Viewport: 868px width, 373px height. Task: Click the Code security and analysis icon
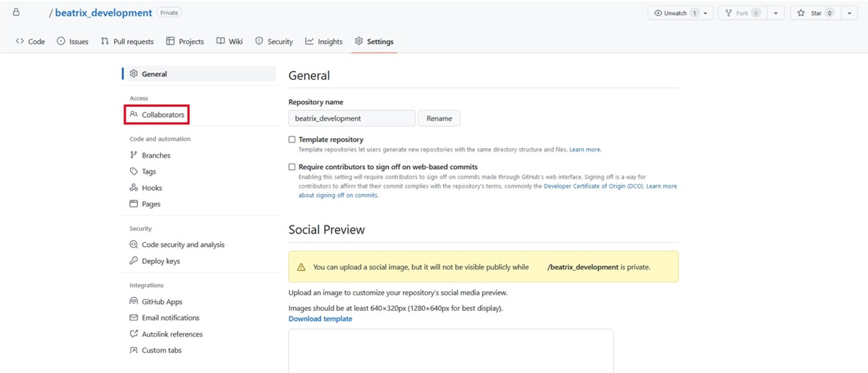[x=133, y=245]
